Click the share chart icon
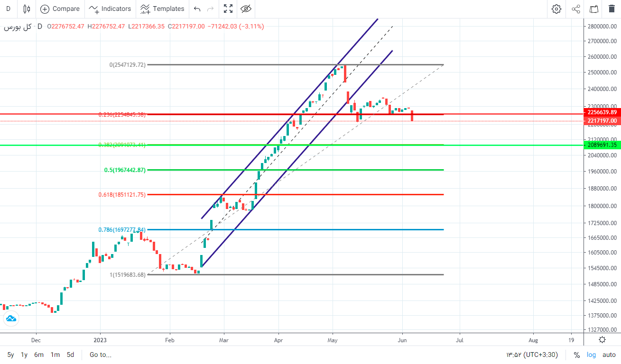The width and height of the screenshot is (621, 364). [x=575, y=9]
